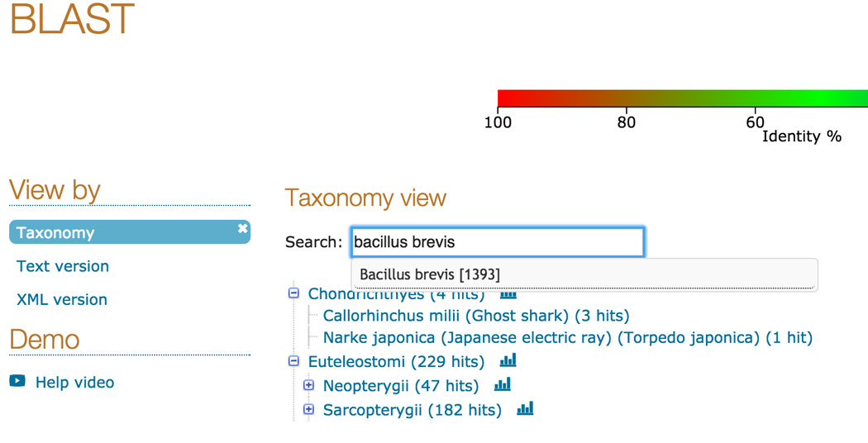Click the Help video play icon
The height and width of the screenshot is (443, 868).
pos(17,381)
